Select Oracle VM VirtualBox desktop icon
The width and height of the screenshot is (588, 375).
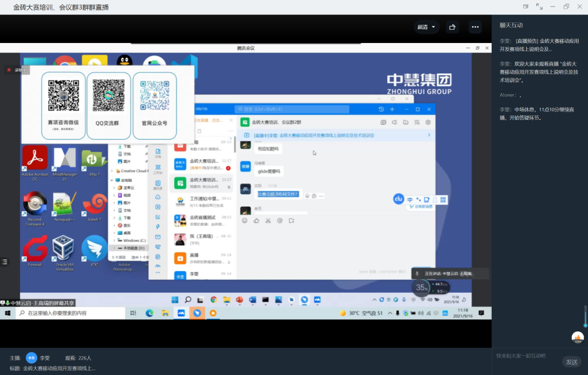[65, 253]
